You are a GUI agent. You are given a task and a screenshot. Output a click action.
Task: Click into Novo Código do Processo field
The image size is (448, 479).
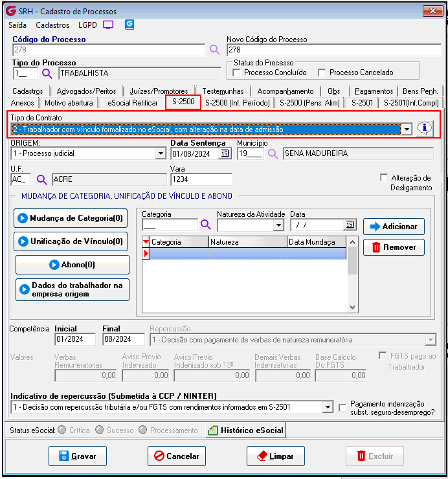(334, 50)
